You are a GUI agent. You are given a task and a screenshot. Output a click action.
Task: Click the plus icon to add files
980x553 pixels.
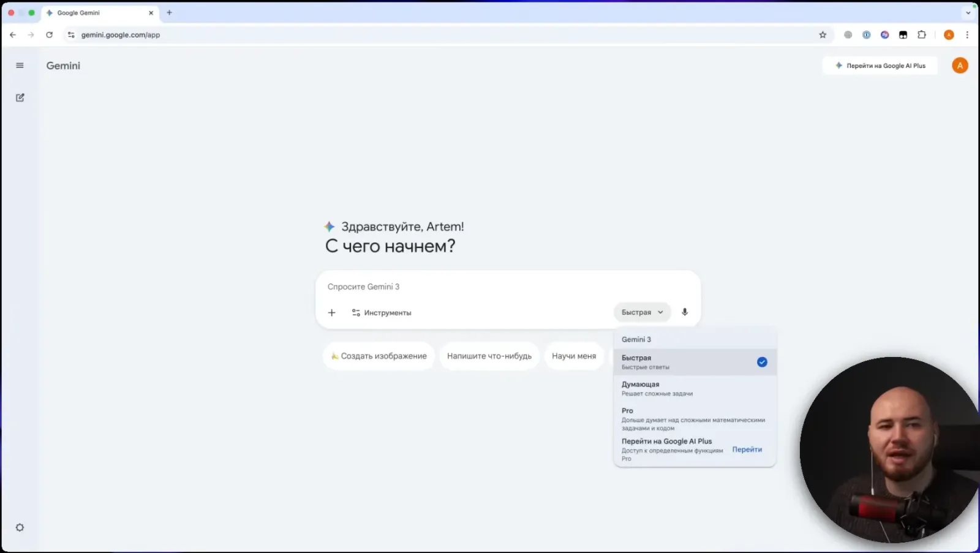332,312
